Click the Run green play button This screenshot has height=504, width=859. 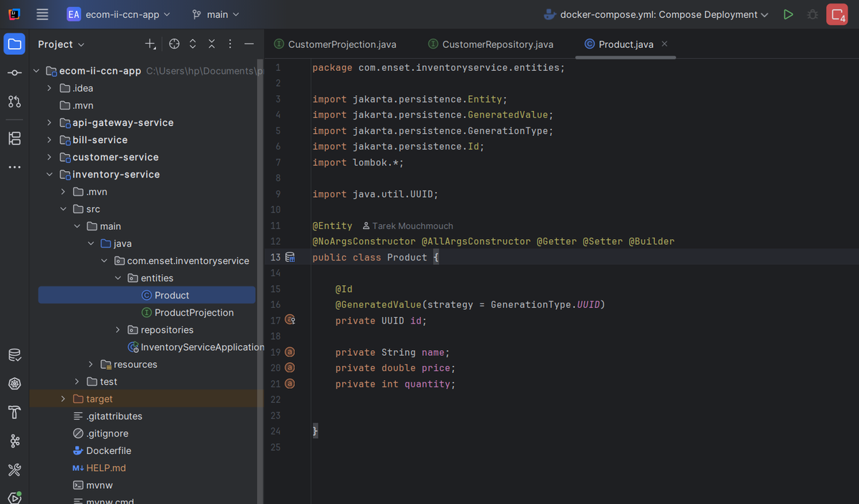coord(788,14)
